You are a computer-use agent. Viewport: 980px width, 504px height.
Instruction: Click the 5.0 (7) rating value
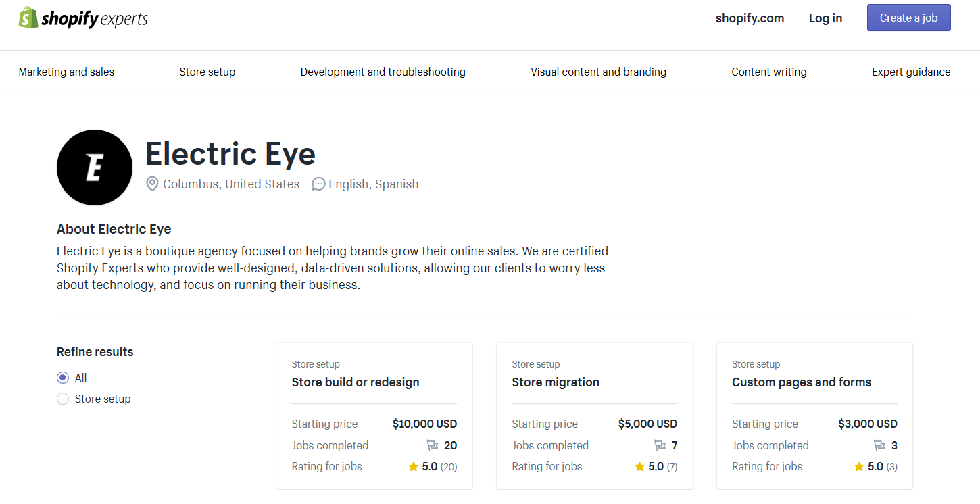click(662, 466)
